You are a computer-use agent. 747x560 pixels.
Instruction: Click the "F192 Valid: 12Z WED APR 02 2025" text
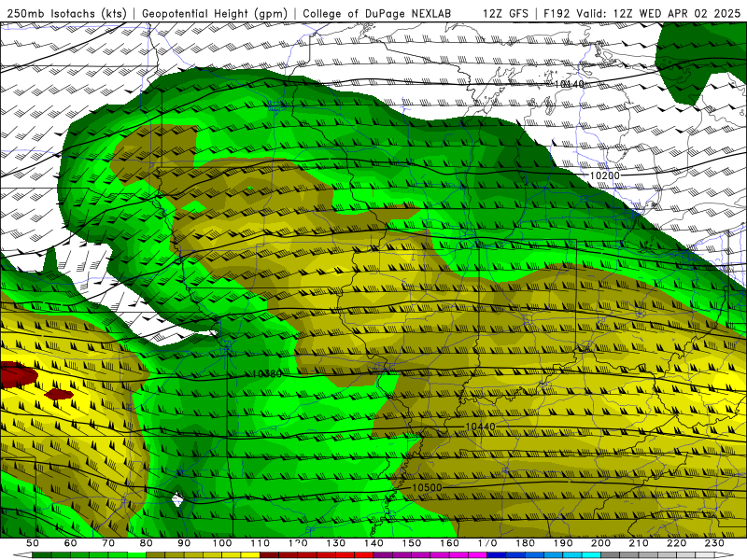pyautogui.click(x=641, y=14)
